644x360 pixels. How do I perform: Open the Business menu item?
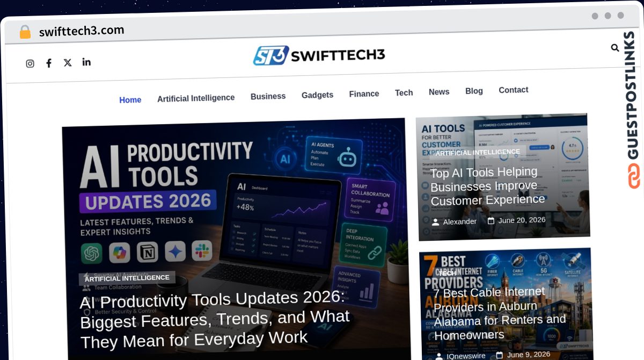pos(268,97)
